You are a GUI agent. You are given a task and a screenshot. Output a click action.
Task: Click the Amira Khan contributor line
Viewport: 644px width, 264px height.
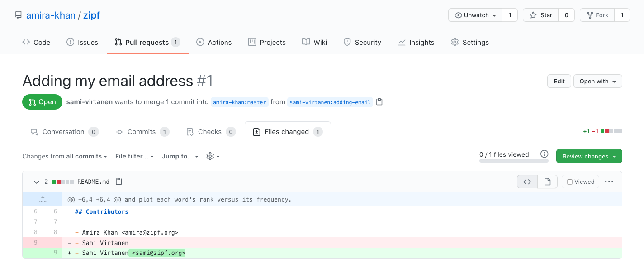pos(127,232)
